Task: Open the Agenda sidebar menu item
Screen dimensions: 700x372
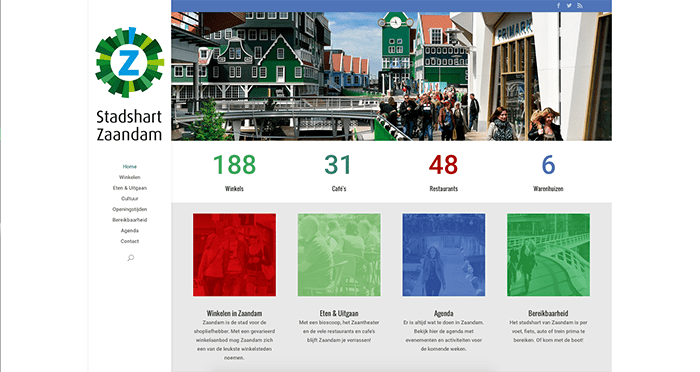Action: (130, 231)
